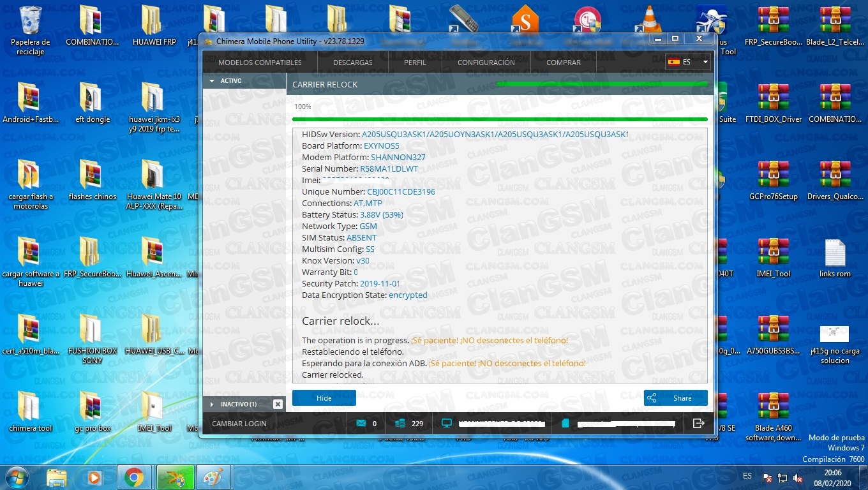
Task: Open the Windows Start menu
Action: pos(17,477)
